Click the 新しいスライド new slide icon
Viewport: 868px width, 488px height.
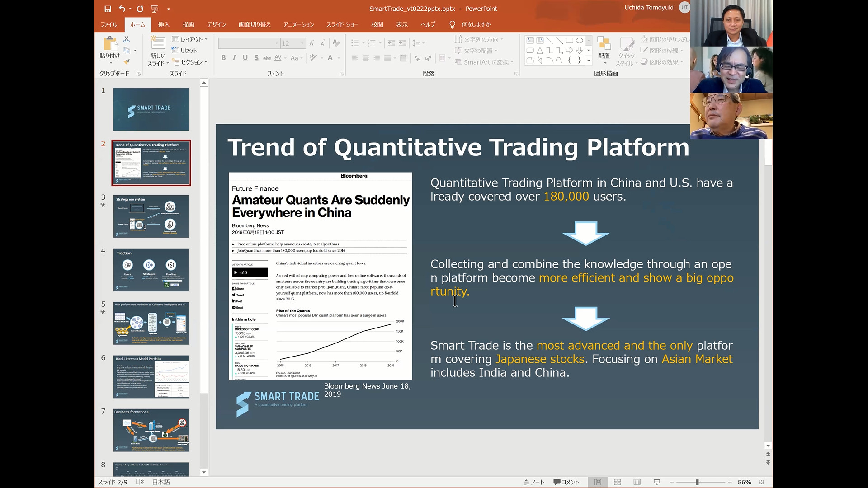[x=158, y=43]
